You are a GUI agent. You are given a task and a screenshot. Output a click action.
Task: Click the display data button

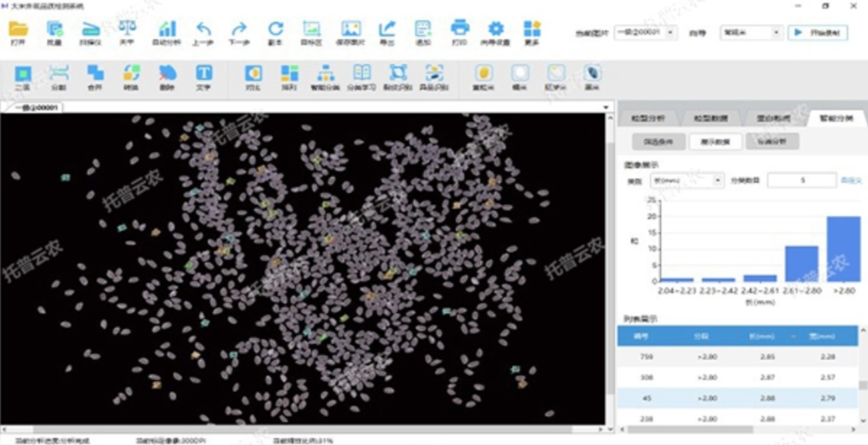pos(715,142)
